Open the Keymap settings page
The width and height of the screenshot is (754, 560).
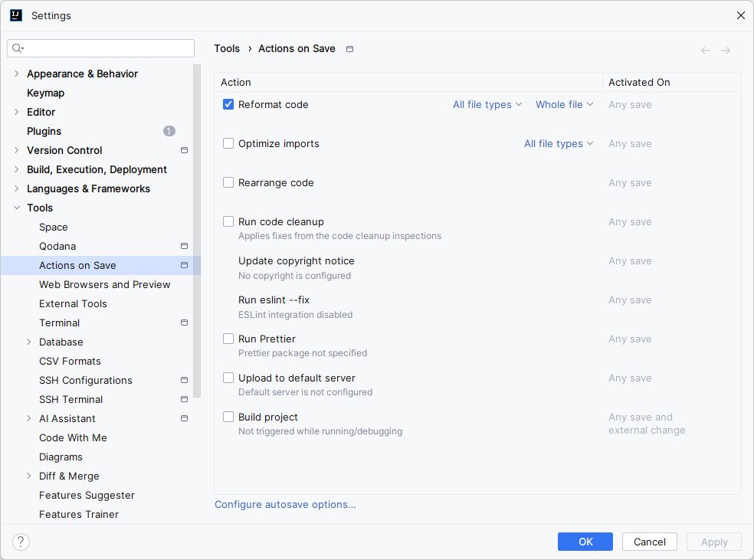point(45,93)
